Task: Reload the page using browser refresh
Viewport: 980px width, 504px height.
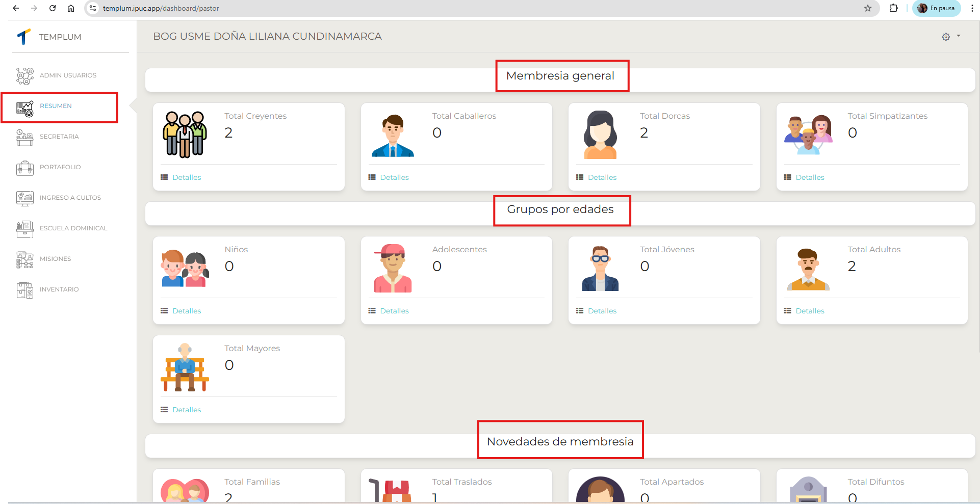Action: 53,8
